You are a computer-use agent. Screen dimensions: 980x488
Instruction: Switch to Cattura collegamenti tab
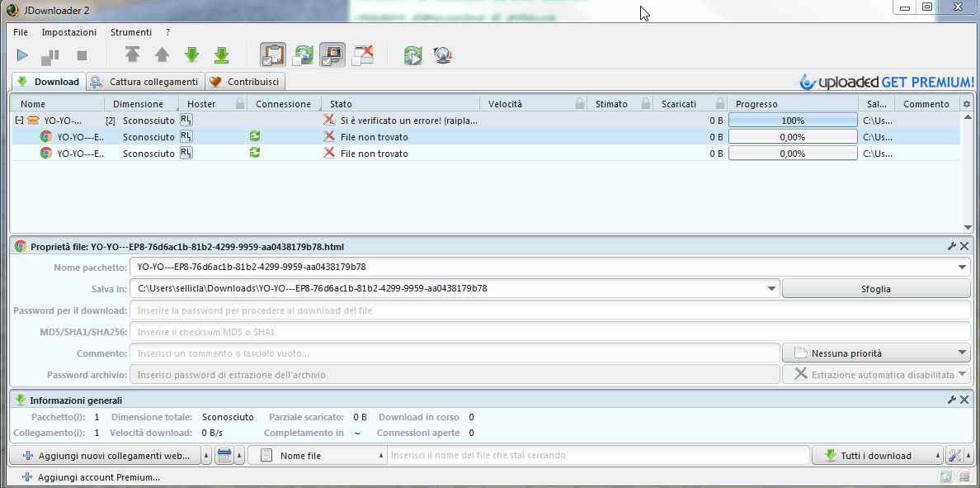pos(145,81)
